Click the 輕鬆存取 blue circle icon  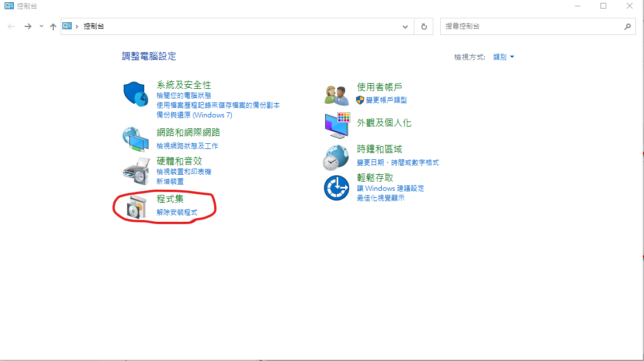tap(337, 188)
